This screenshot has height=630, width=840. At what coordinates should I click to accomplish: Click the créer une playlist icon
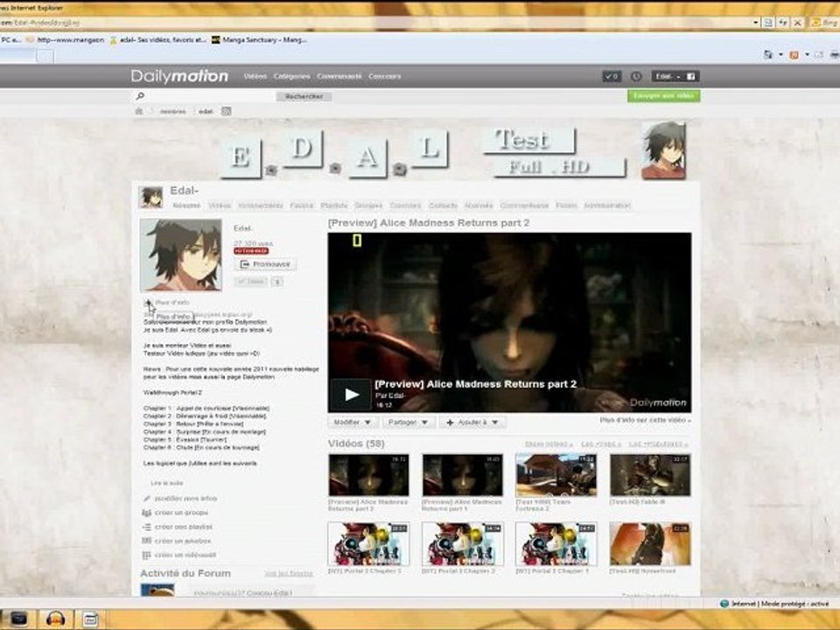pos(147,527)
